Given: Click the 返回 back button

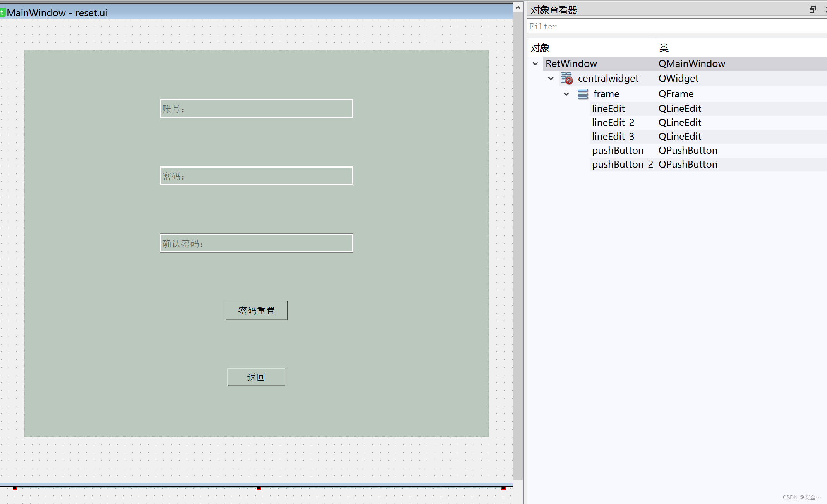Looking at the screenshot, I should (256, 377).
